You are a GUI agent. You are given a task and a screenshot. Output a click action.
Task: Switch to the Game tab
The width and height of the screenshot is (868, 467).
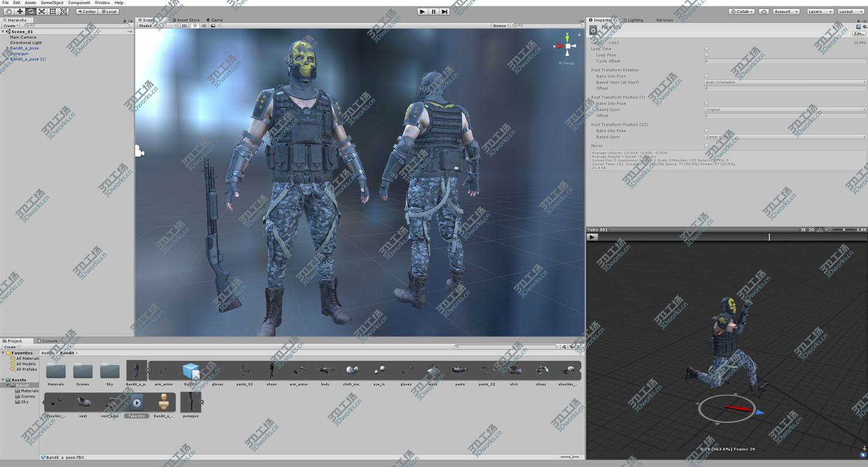tap(215, 20)
